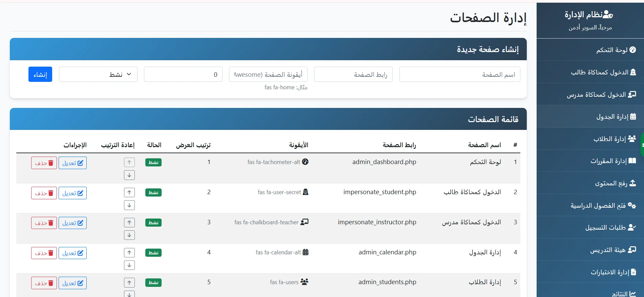Image resolution: width=644 pixels, height=297 pixels.
Task: Click the display order field showing 0
Action: point(183,74)
